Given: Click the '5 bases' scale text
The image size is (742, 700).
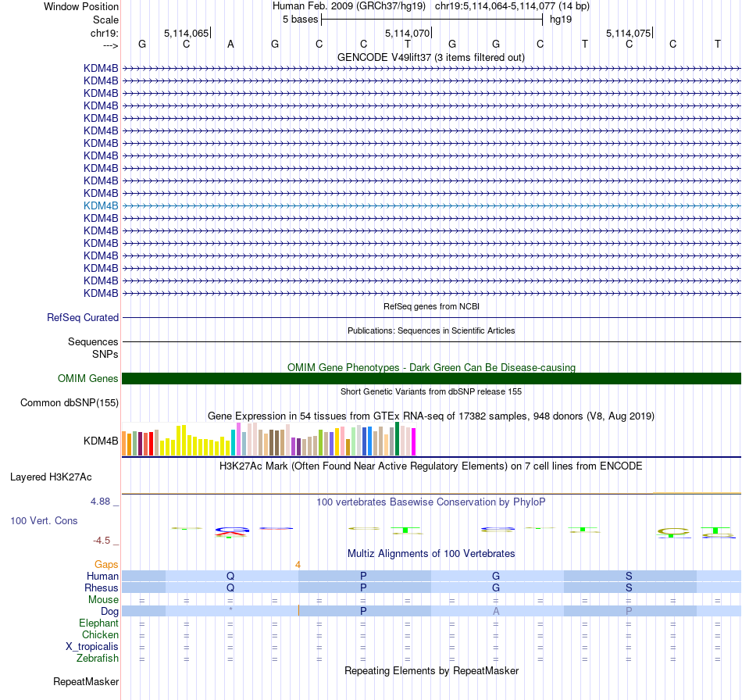Looking at the screenshot, I should click(300, 20).
